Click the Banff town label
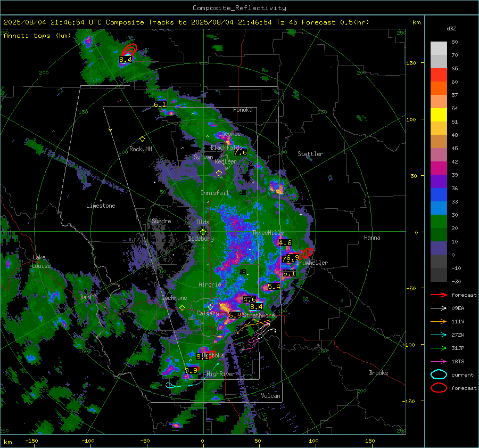The width and height of the screenshot is (479, 448). 88,297
